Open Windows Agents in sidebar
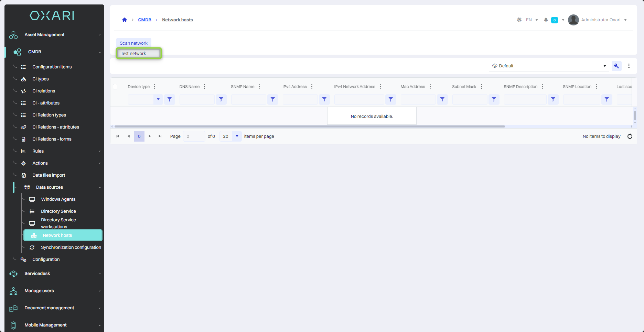This screenshot has width=644, height=332. click(x=58, y=199)
